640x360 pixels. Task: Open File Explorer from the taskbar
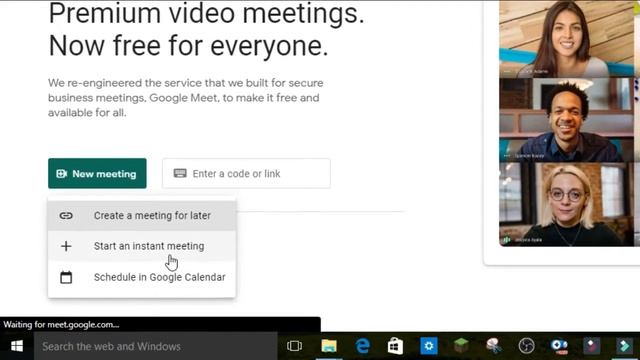329,346
